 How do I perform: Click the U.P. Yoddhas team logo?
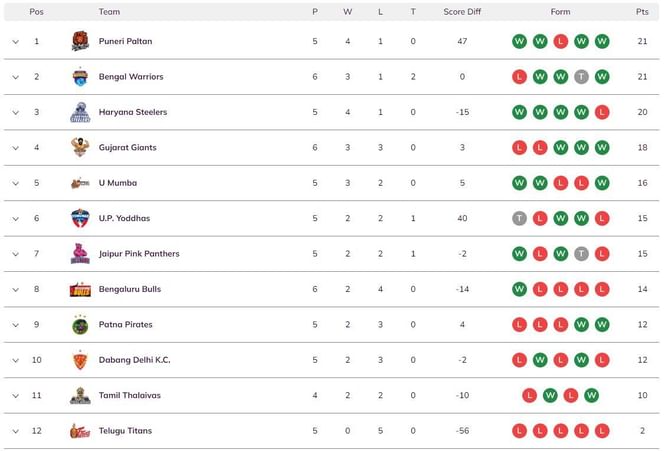(x=80, y=218)
